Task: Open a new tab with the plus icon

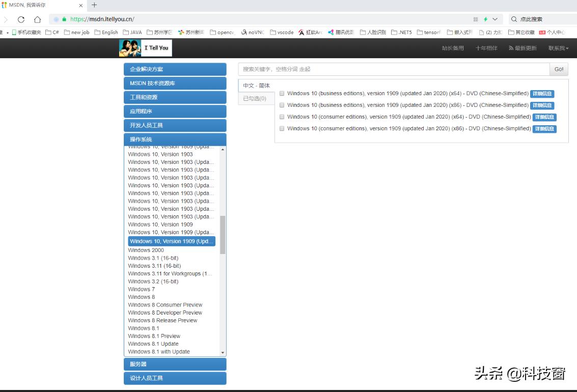Action: pyautogui.click(x=94, y=5)
